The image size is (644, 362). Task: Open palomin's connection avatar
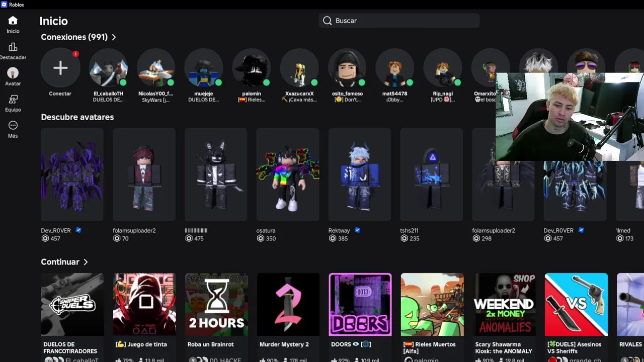click(252, 68)
